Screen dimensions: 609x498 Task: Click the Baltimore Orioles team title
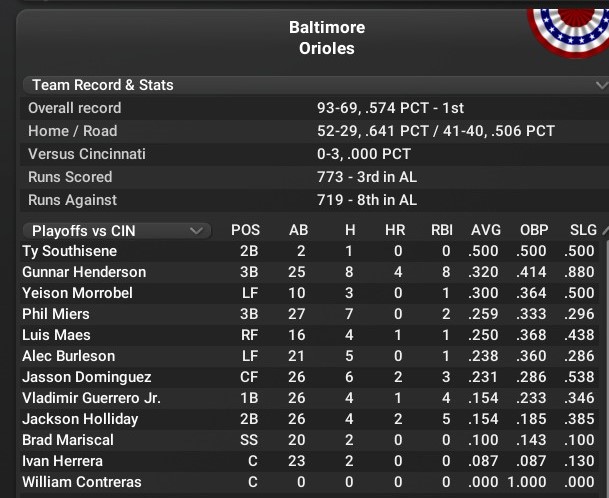pyautogui.click(x=327, y=38)
